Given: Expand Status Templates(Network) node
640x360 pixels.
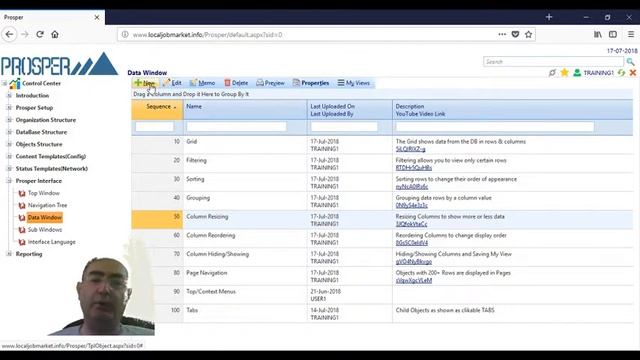Looking at the screenshot, I should point(9,169).
